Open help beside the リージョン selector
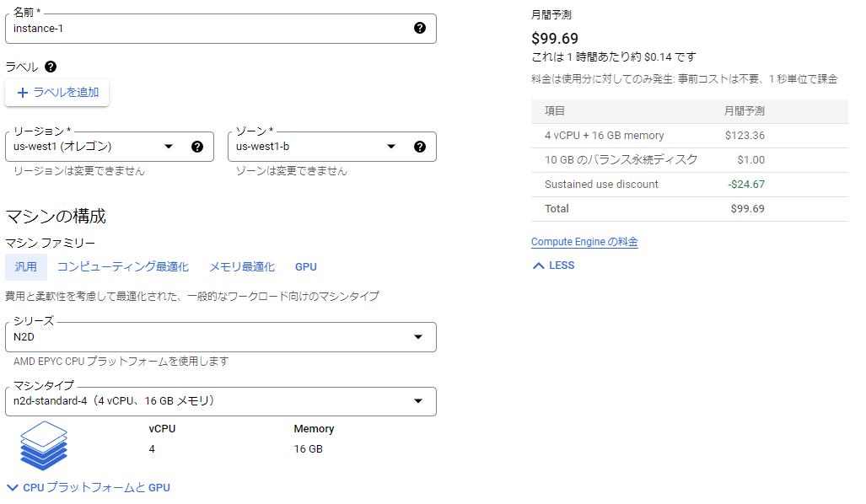This screenshot has width=866, height=504. [197, 146]
